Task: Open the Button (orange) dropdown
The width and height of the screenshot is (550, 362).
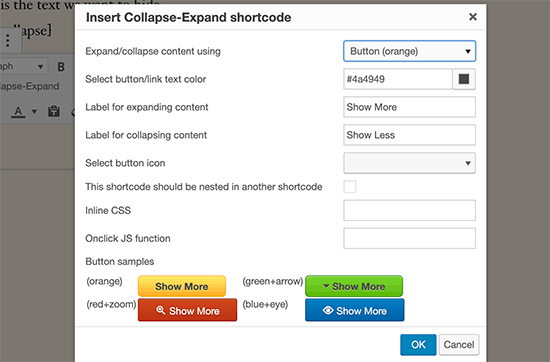Action: pos(409,51)
